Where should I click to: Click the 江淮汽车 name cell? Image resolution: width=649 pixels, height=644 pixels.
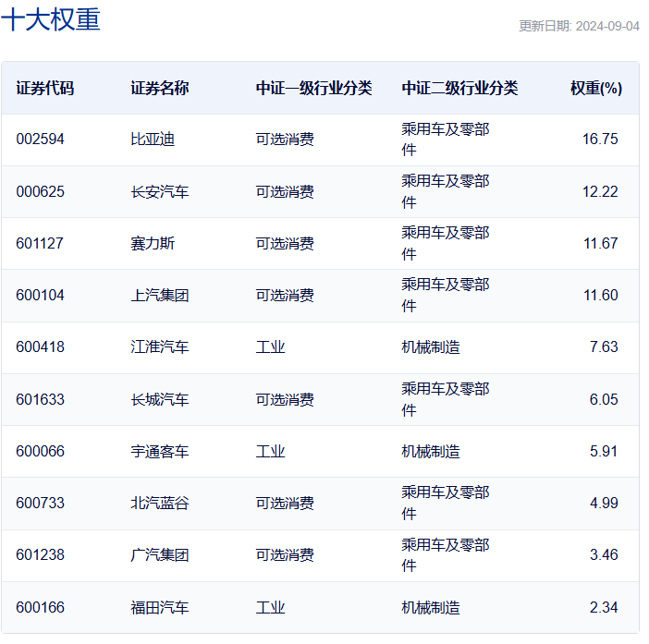(160, 347)
